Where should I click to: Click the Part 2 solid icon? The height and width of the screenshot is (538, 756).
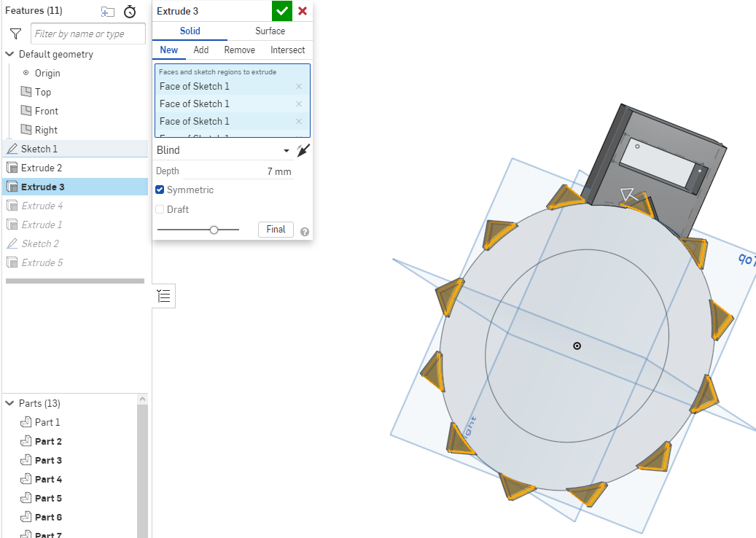pos(26,441)
